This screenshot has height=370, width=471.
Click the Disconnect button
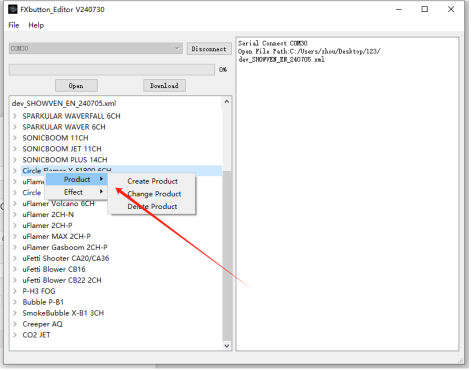pyautogui.click(x=209, y=49)
